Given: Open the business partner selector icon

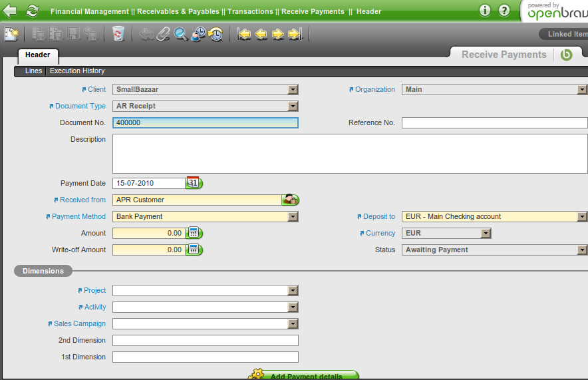Looking at the screenshot, I should [x=291, y=200].
